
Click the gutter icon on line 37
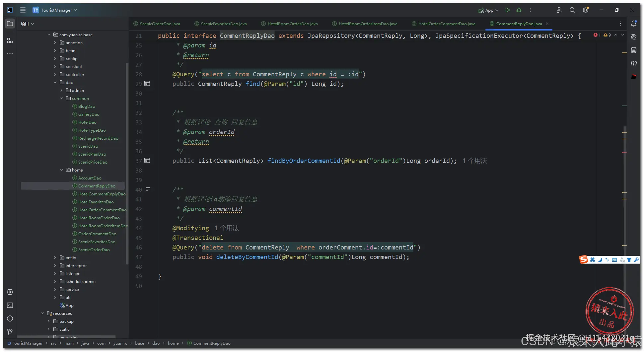(147, 161)
